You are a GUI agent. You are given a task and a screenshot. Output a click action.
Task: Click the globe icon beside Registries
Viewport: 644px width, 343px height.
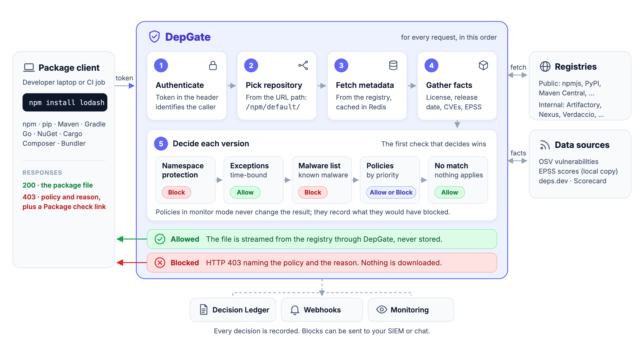pos(545,66)
